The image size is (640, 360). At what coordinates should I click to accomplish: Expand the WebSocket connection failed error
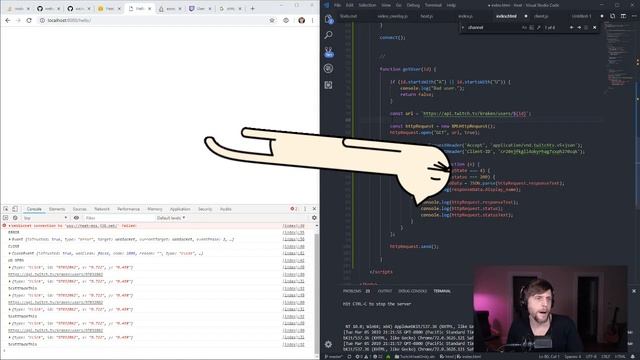[9, 226]
